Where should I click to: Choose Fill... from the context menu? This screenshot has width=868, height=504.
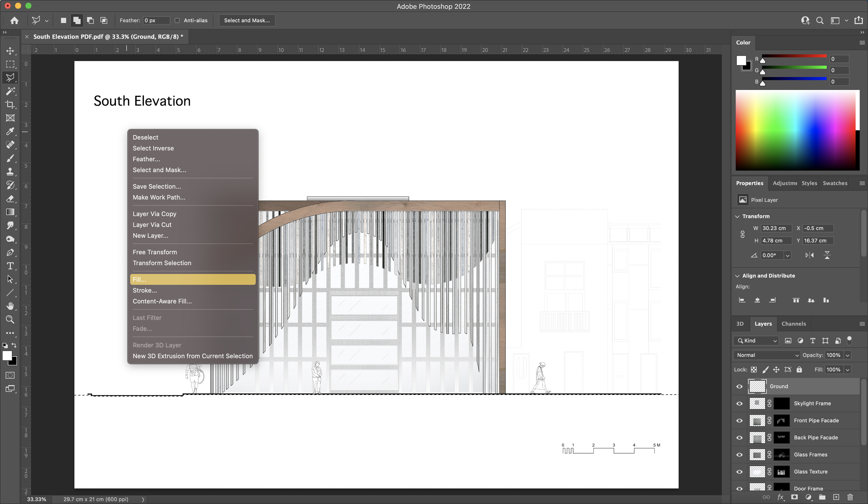click(193, 280)
